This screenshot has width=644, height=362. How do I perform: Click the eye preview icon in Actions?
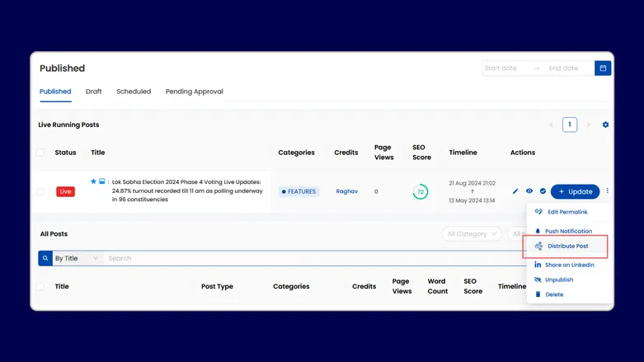(529, 191)
